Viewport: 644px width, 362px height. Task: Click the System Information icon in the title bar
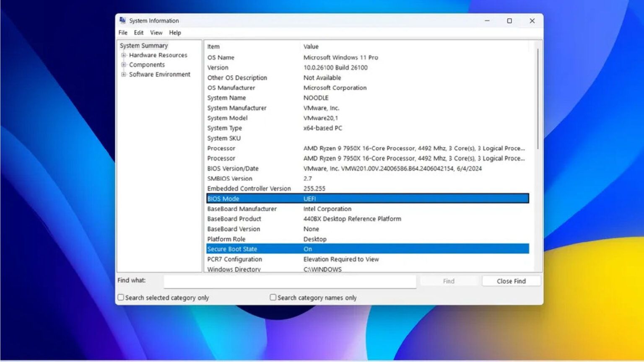click(x=123, y=20)
